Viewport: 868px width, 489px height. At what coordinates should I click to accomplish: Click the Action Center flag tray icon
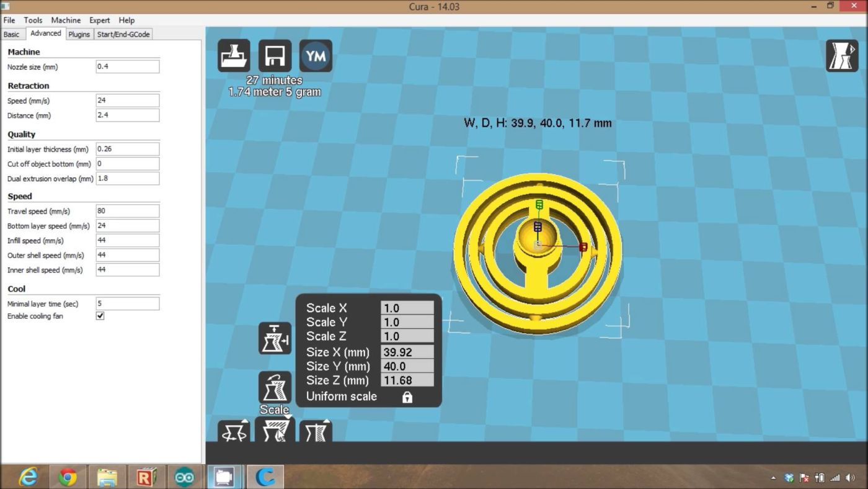coord(804,478)
